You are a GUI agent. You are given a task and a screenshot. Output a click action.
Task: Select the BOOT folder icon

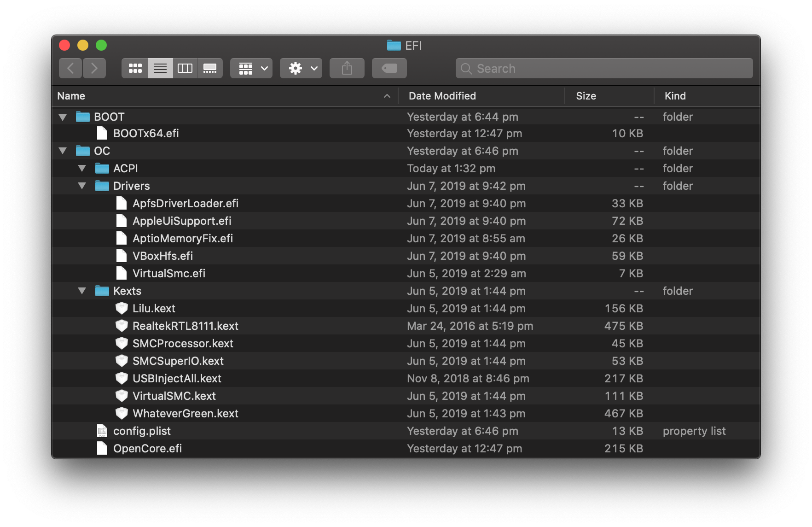click(83, 117)
